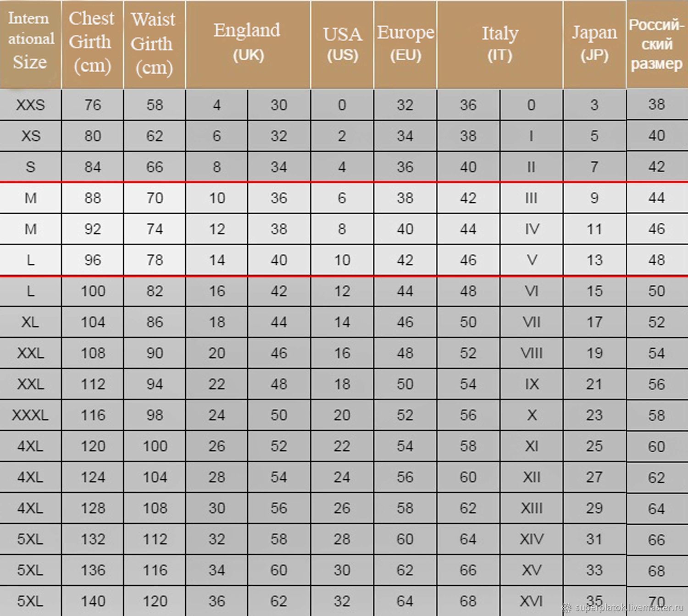This screenshot has width=688, height=616.
Task: Select the Europe (EU) header cell
Action: pyautogui.click(x=405, y=44)
